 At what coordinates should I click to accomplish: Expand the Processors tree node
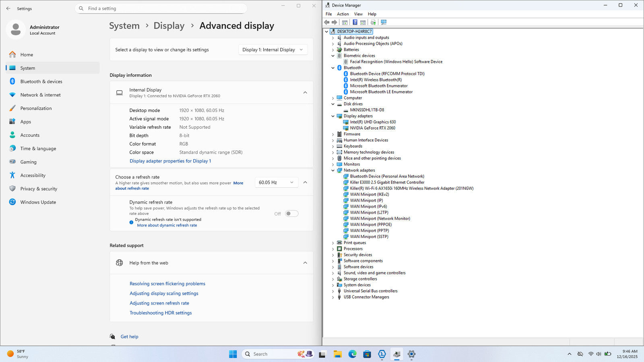333,249
